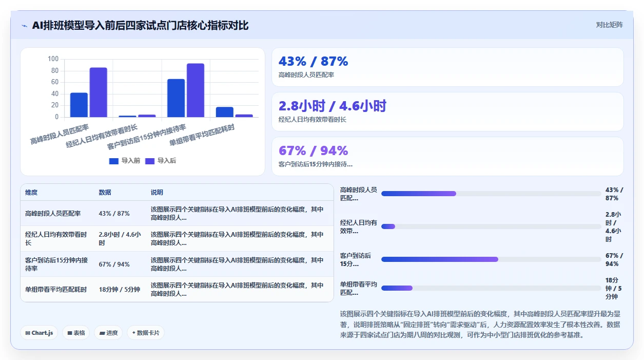Click truncated 客户到访后15分钟内接待… card caption
The height and width of the screenshot is (360, 644).
point(316,164)
